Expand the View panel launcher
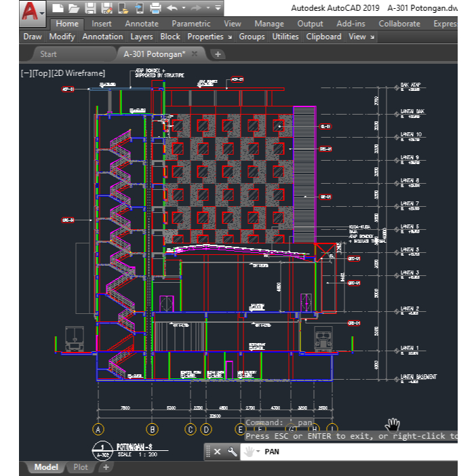 [372, 37]
